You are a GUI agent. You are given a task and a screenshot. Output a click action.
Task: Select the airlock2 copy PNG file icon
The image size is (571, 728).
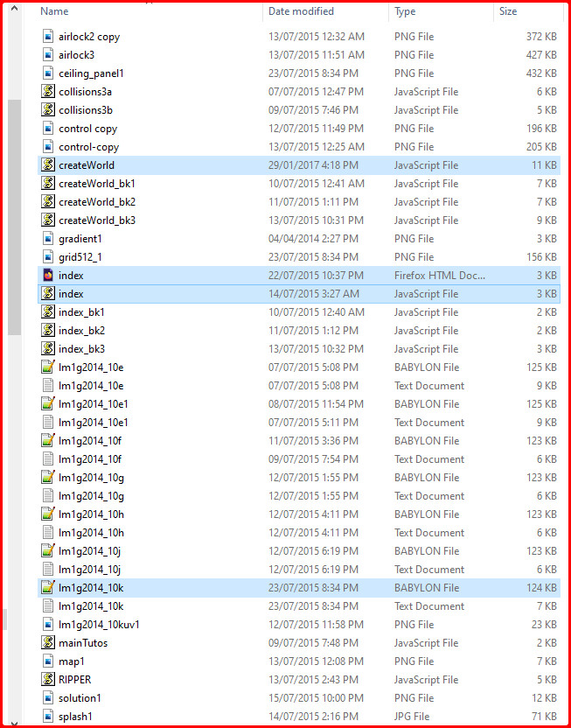tap(48, 37)
